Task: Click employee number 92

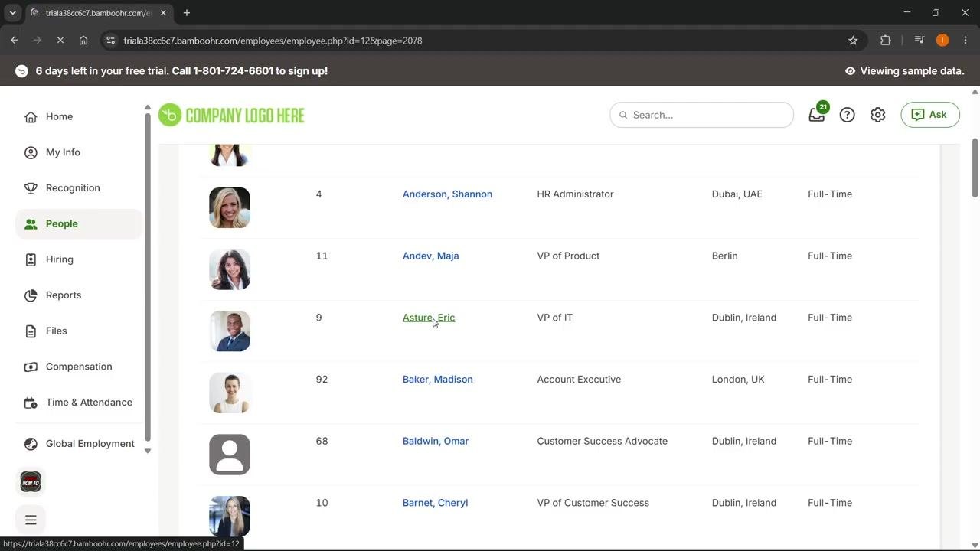Action: click(322, 380)
